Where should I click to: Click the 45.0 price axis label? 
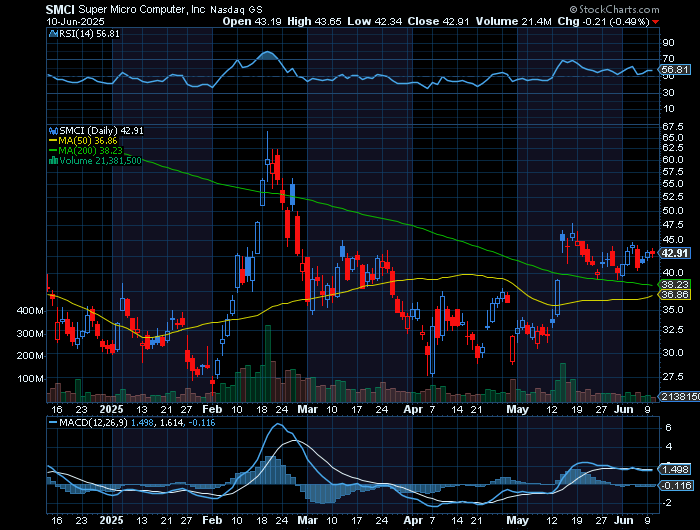(673, 240)
